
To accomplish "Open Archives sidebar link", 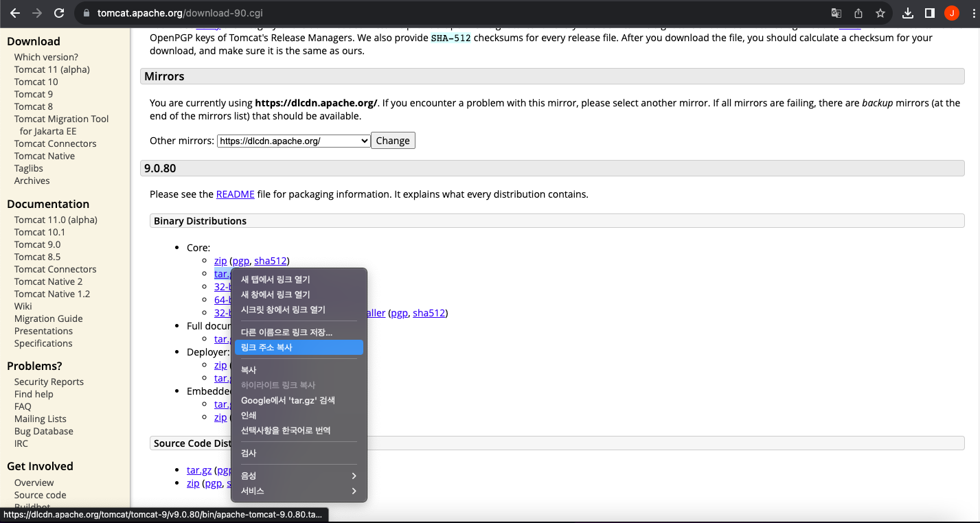I will tap(32, 181).
